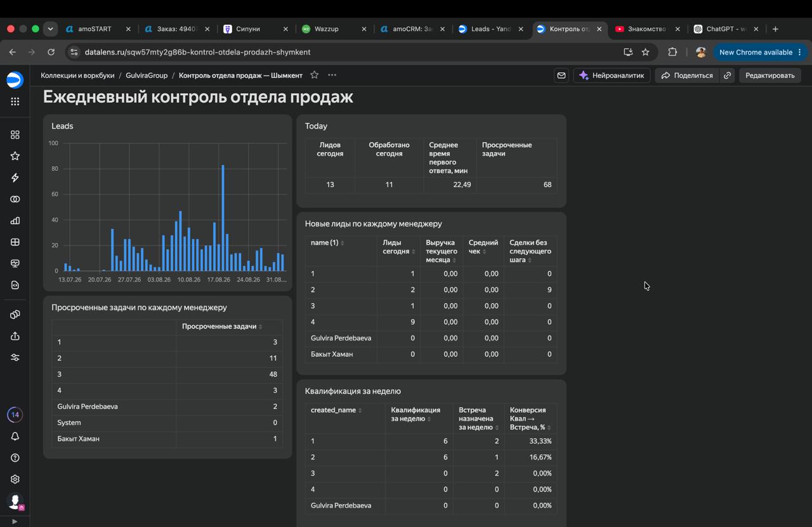Add dashboard to favorites with star

[x=314, y=75]
